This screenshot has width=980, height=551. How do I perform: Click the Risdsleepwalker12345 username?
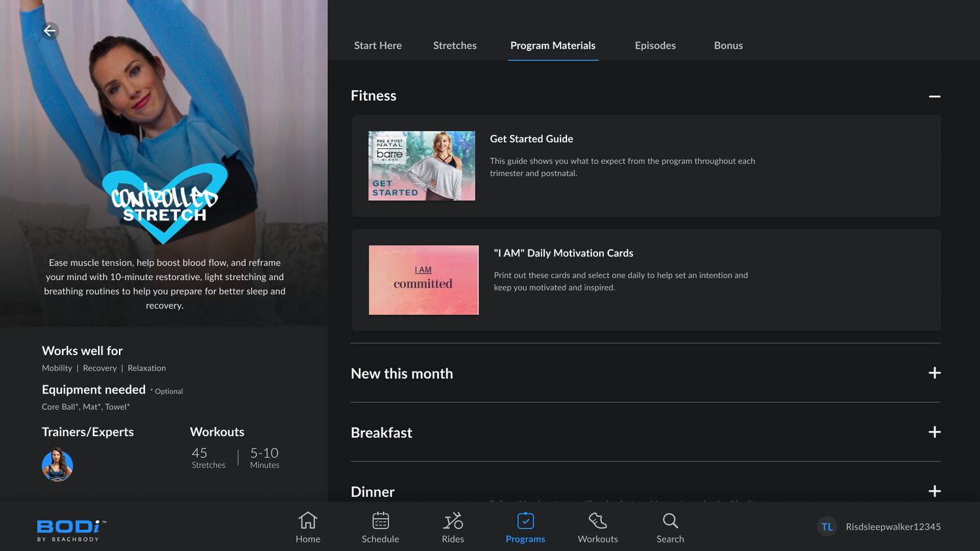click(x=893, y=527)
